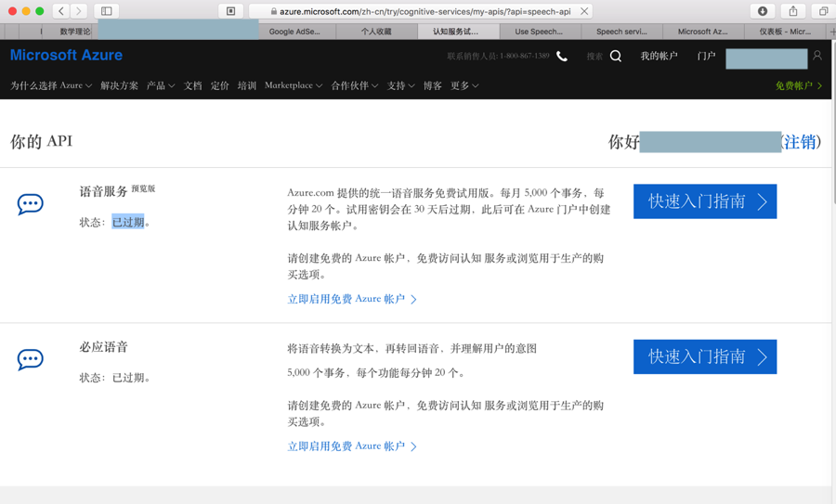
Task: Click the 搜索 search field
Action: coord(594,56)
